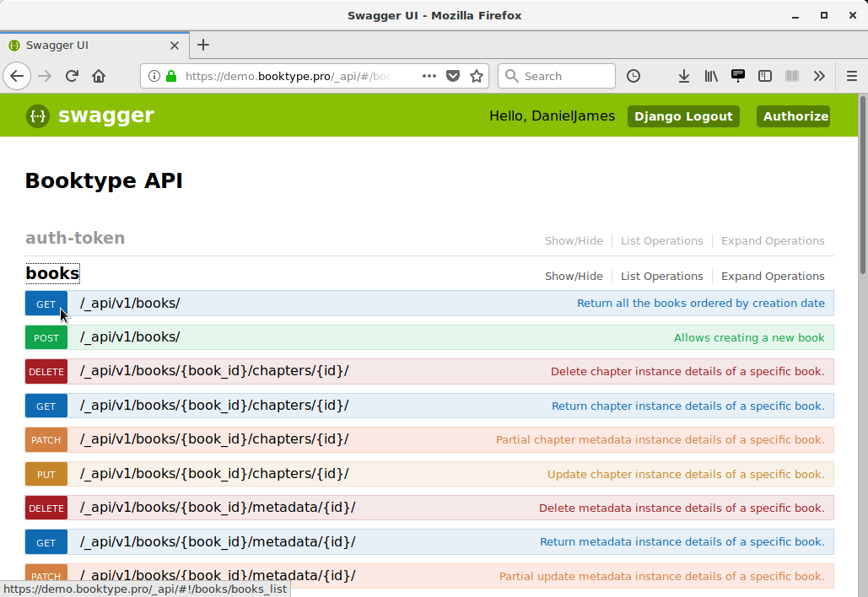This screenshot has height=597, width=868.
Task: Expand the auth-token section heading
Action: point(75,238)
